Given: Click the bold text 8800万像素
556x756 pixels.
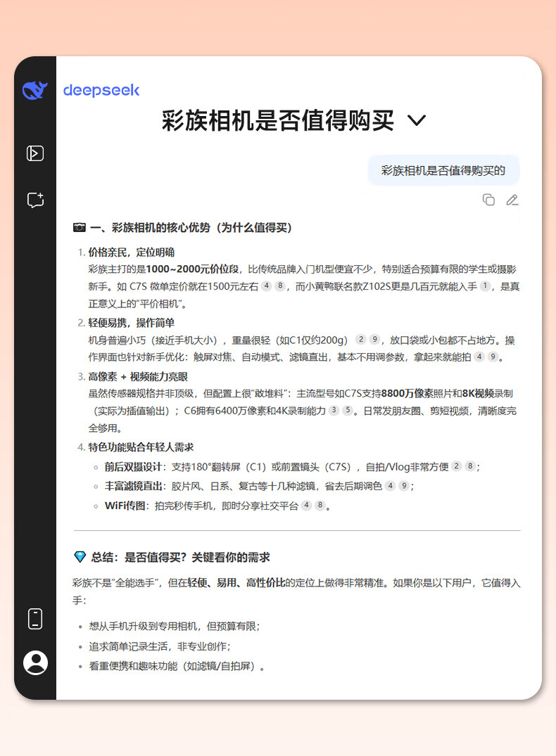Looking at the screenshot, I should pyautogui.click(x=407, y=393).
